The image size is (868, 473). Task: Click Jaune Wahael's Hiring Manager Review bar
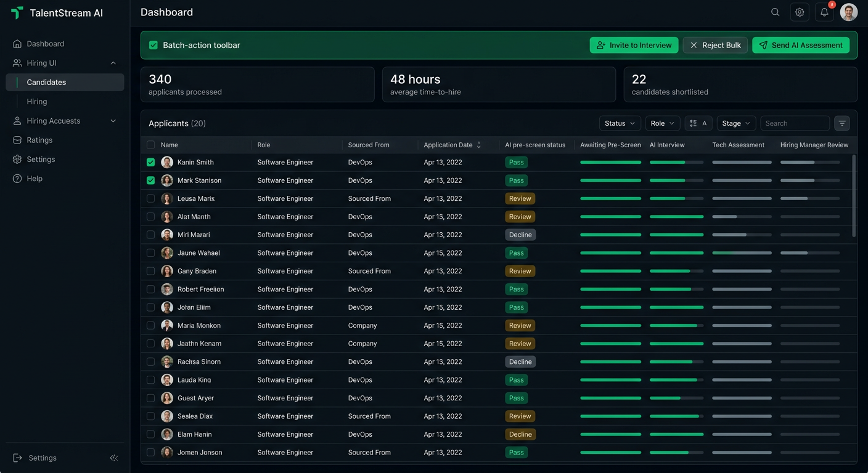pos(810,253)
